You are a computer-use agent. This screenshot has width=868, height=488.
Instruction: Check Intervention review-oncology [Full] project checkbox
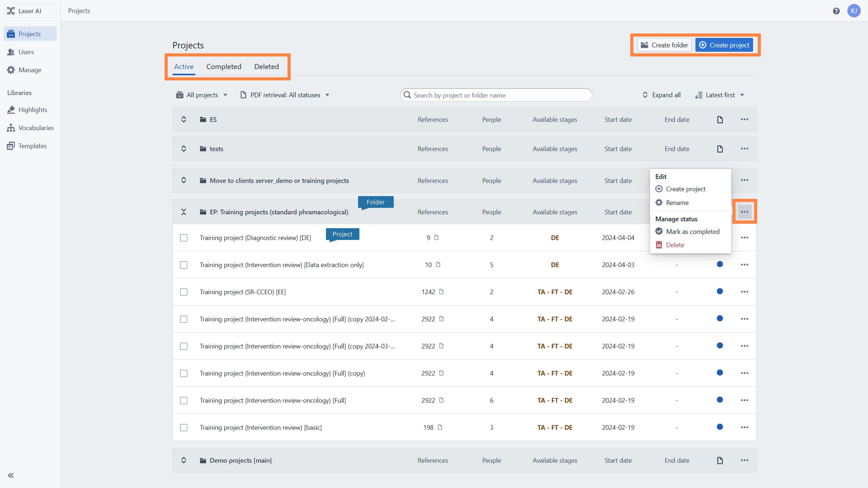pyautogui.click(x=184, y=400)
